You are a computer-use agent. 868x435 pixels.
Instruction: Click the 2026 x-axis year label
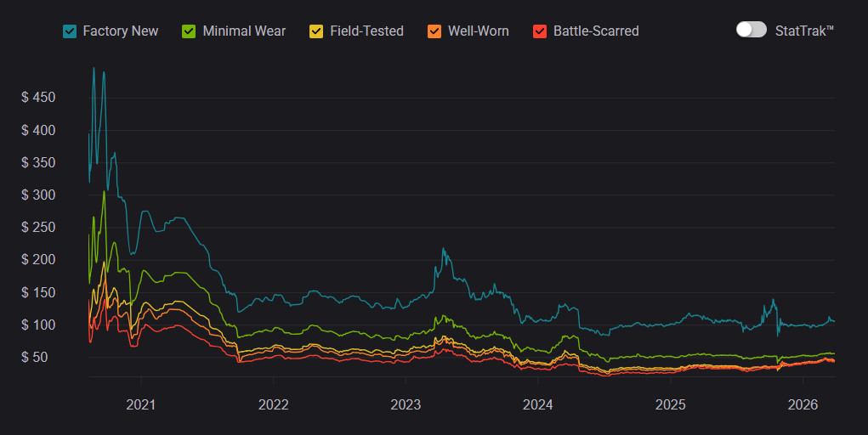click(803, 404)
